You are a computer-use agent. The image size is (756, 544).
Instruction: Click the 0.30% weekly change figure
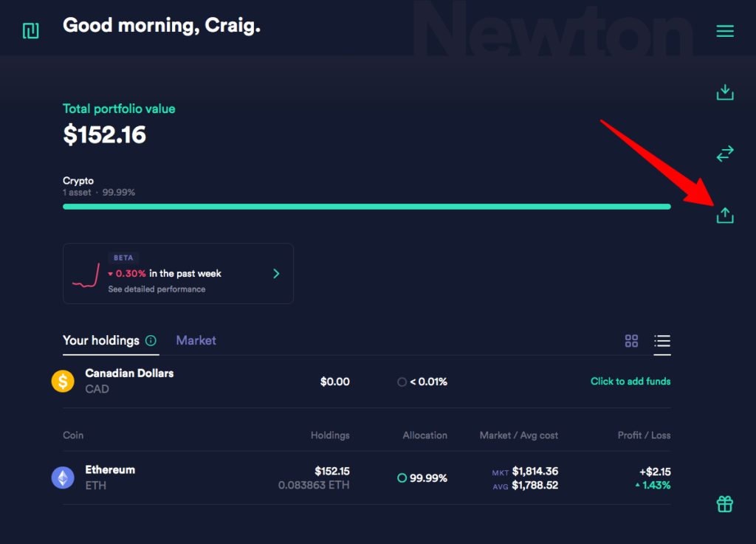pos(131,274)
